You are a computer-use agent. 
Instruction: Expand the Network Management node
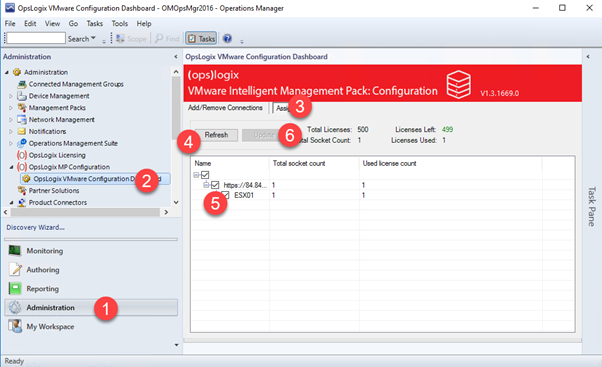coord(11,120)
